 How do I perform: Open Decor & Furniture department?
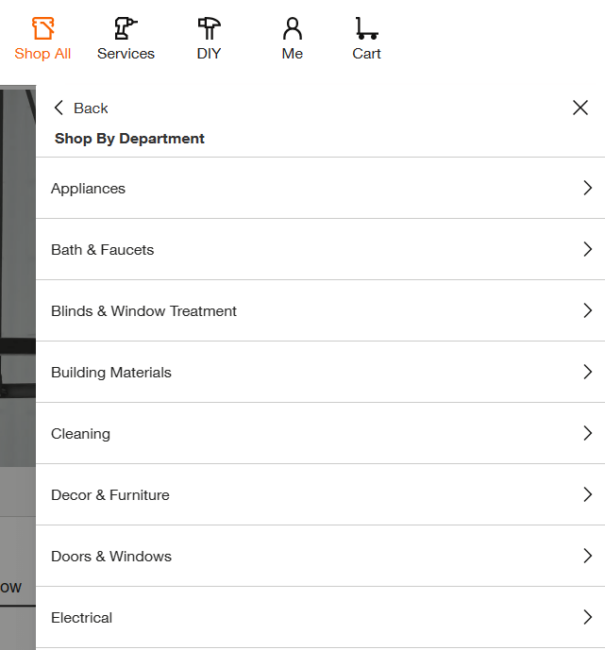(110, 495)
